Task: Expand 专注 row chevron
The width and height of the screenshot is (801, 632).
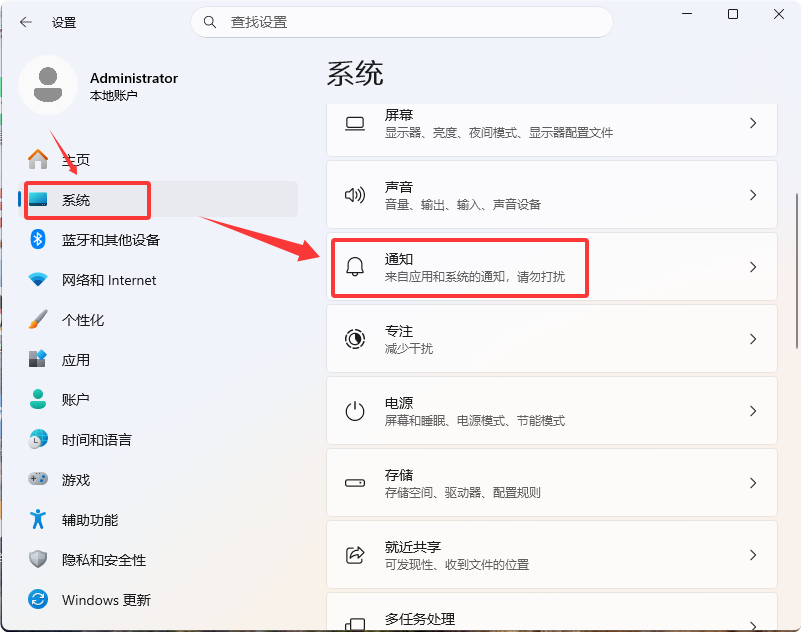Action: click(752, 339)
